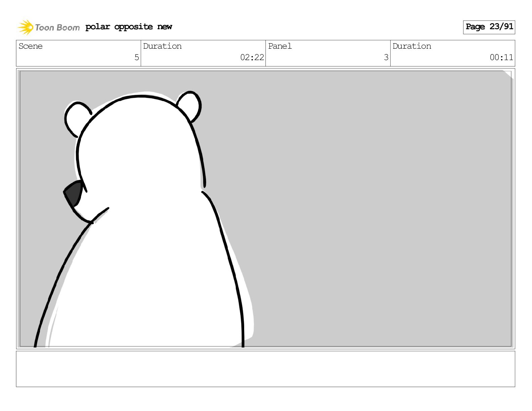Image resolution: width=532 pixels, height=411 pixels.
Task: Click the 'Scene' header label
Action: pos(31,46)
